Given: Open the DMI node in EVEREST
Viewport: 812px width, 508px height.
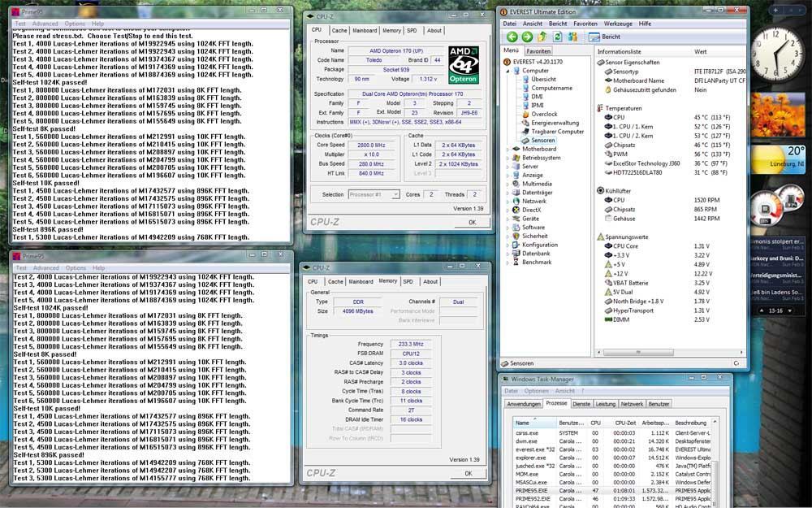Looking at the screenshot, I should tap(533, 97).
